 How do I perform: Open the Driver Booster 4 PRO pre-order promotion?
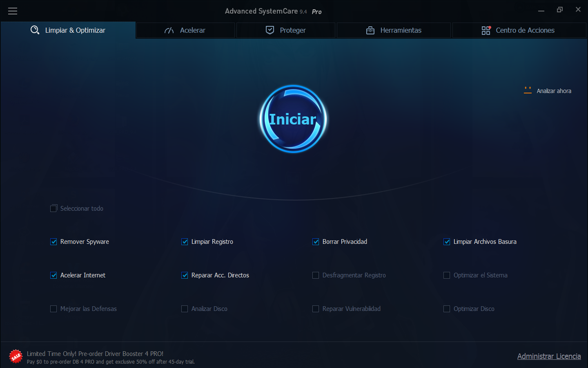(95, 354)
